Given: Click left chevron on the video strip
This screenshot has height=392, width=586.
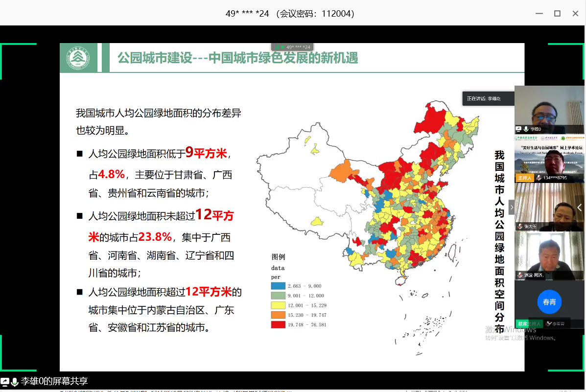Looking at the screenshot, I should tap(580, 208).
